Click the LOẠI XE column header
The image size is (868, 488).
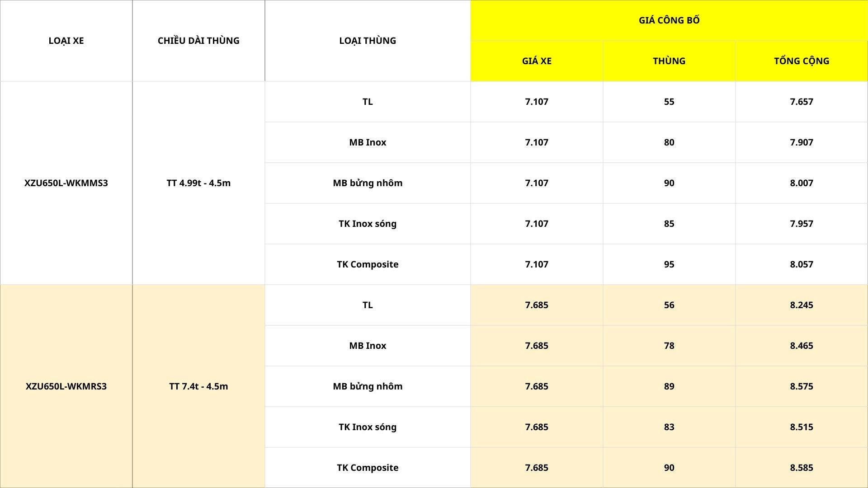click(66, 41)
